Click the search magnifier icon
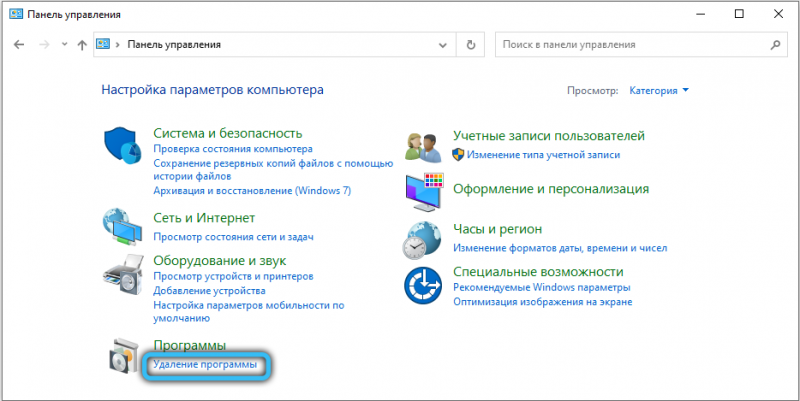This screenshot has height=401, width=800. 775,45
